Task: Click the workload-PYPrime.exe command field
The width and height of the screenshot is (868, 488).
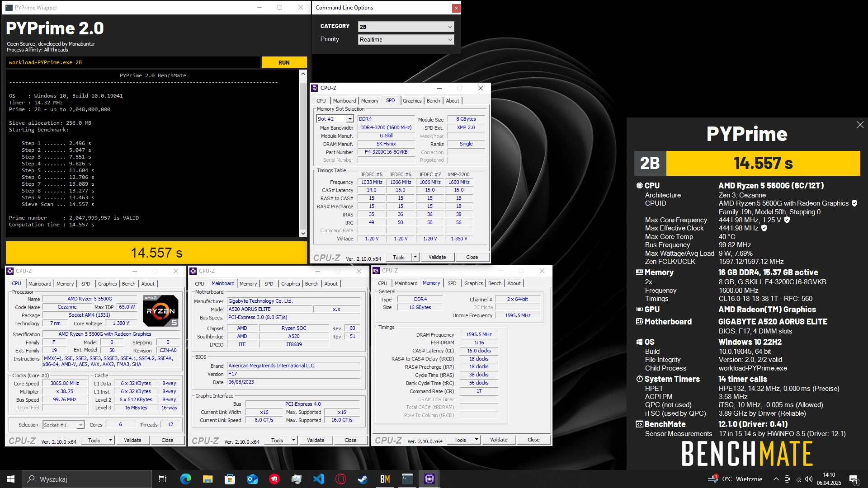Action: [x=133, y=62]
